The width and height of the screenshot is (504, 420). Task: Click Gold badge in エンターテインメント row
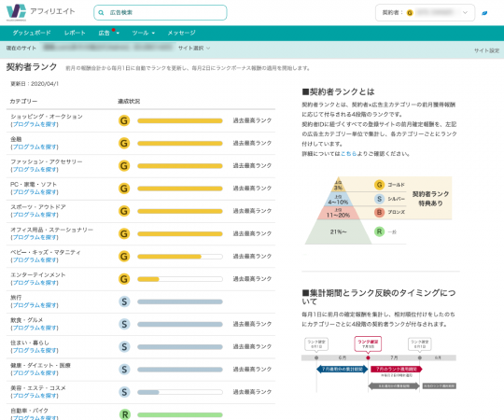(124, 279)
